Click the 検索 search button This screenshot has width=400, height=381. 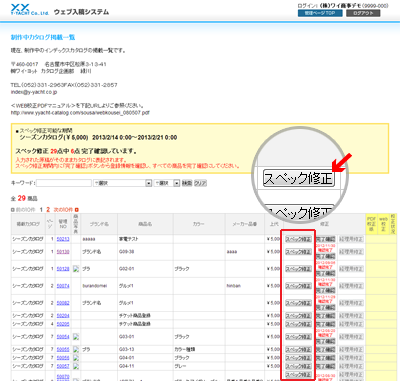tap(187, 183)
